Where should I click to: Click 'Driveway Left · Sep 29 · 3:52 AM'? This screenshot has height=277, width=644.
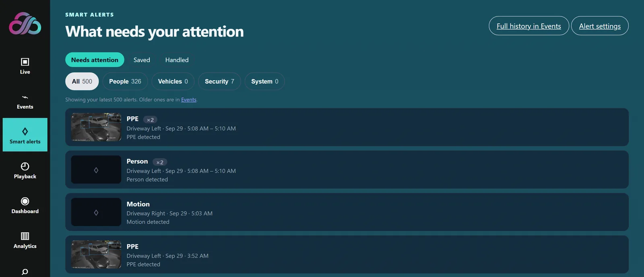tap(167, 256)
